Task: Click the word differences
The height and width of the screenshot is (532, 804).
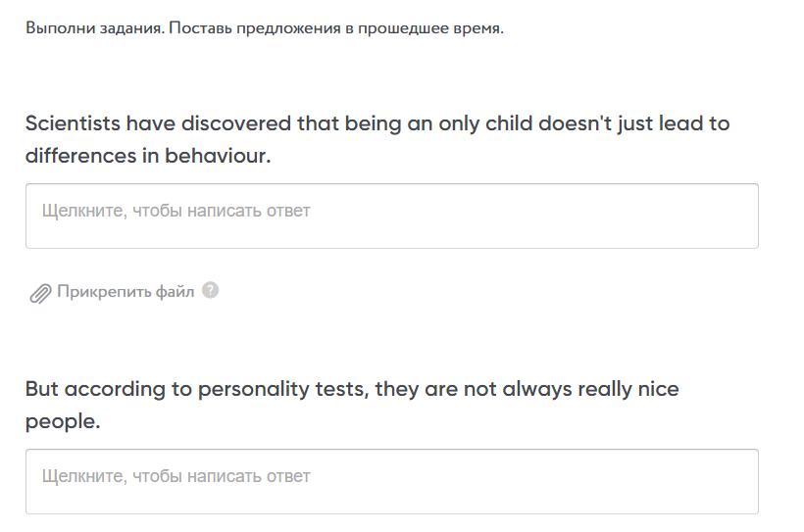Action: [79, 156]
